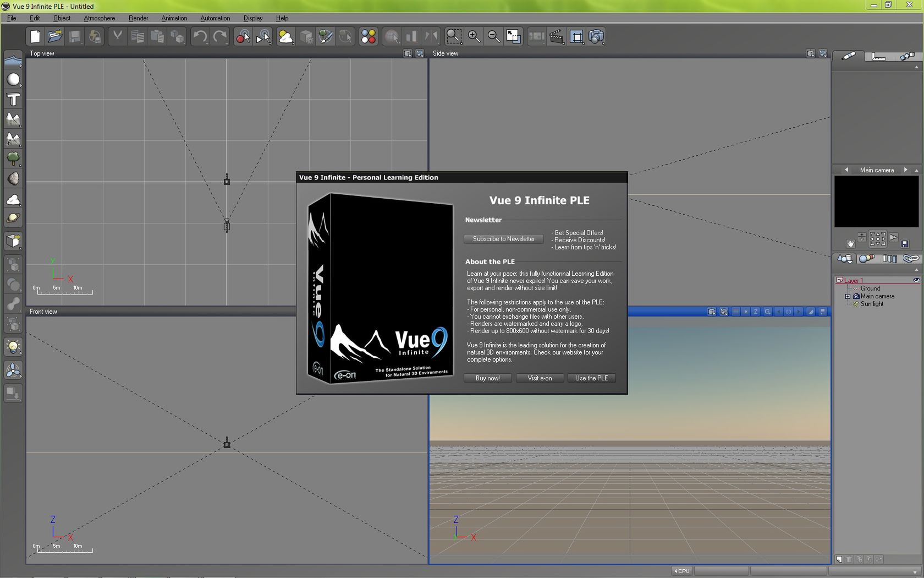924x578 pixels.
Task: Collapse the camera preview panel triangle
Action: tap(916, 171)
